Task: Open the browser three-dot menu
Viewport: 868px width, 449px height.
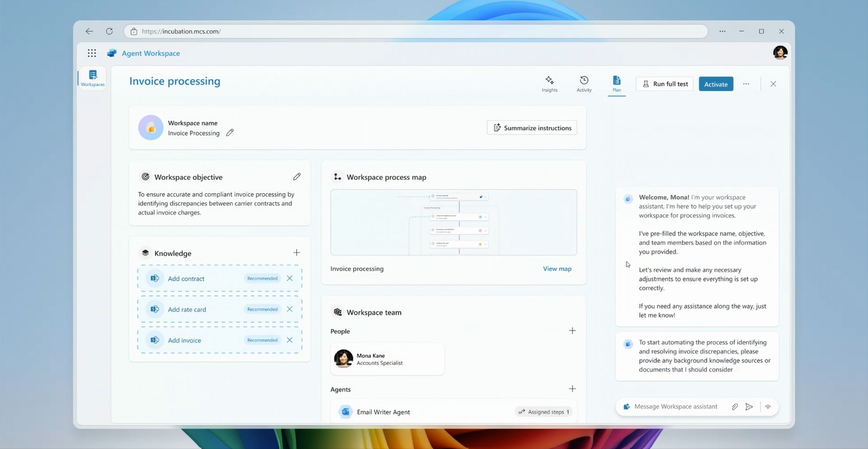Action: coord(723,31)
